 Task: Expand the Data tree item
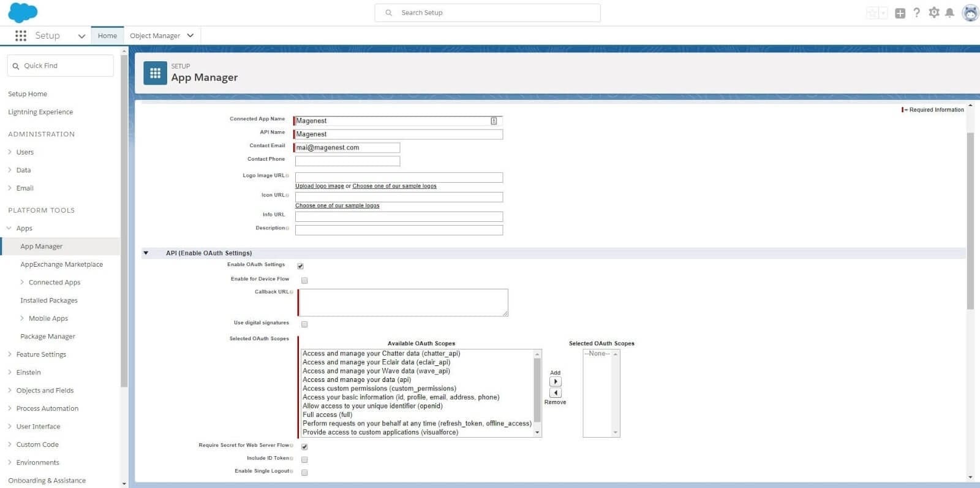point(10,170)
